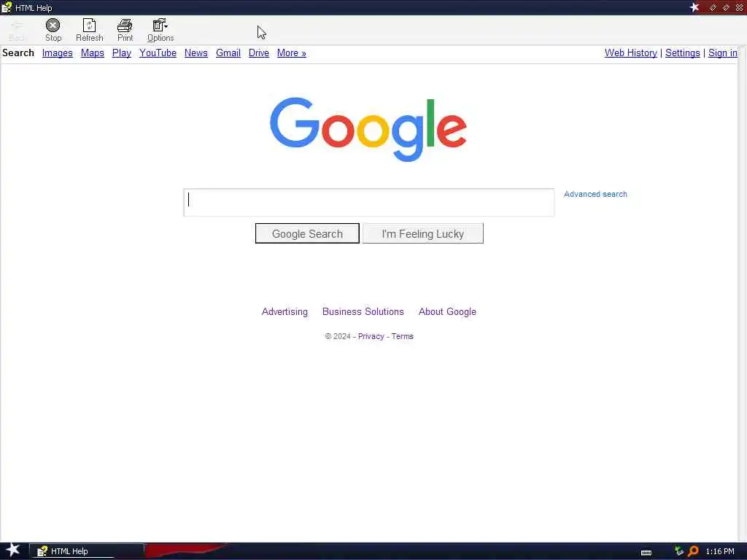This screenshot has height=560, width=747.
Task: Select the HTML Help taskbar button
Action: [87, 551]
